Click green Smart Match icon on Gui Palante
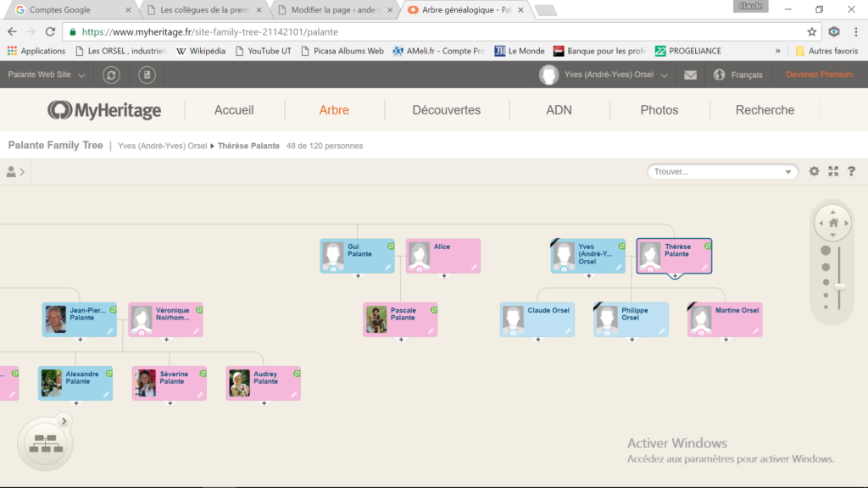Viewport: 868px width, 488px height. [390, 246]
